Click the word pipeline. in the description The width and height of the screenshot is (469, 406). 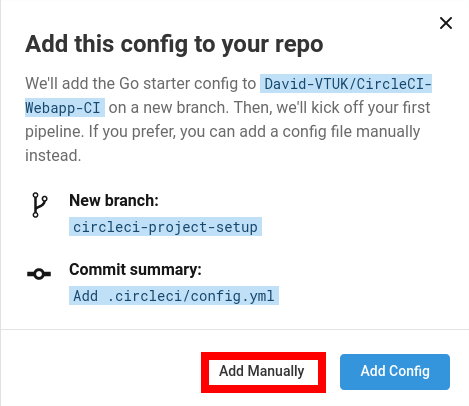tap(55, 132)
